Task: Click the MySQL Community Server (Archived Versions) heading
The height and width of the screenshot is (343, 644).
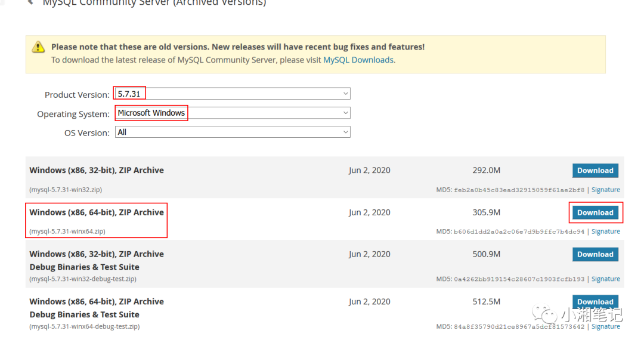Action: coord(154,3)
